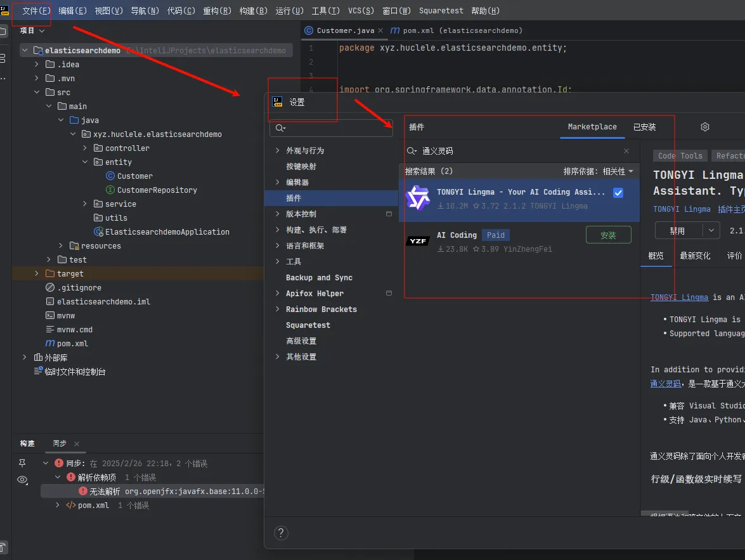Expand the service package

click(x=84, y=204)
